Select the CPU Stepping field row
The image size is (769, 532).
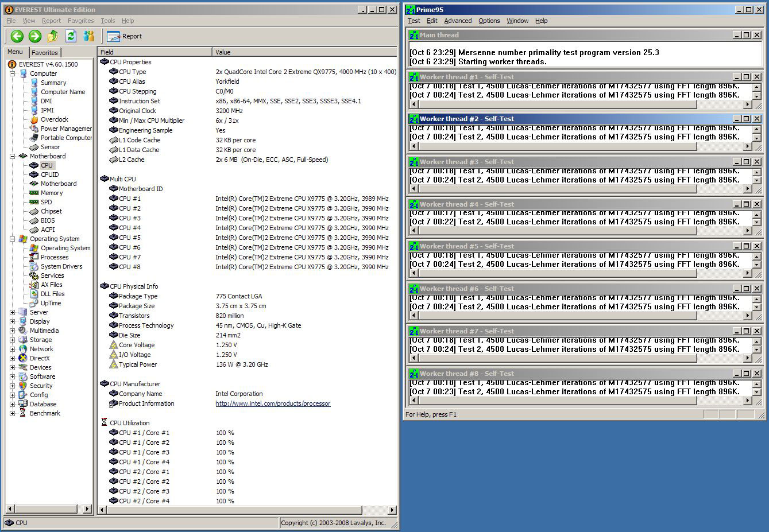click(x=248, y=91)
